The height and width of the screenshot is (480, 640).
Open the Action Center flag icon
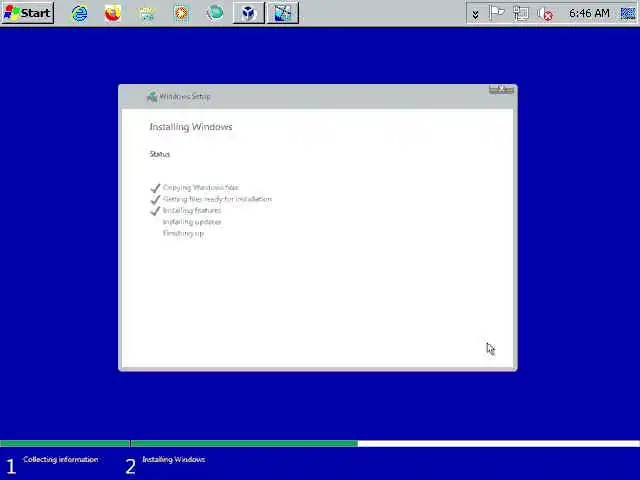pos(497,14)
